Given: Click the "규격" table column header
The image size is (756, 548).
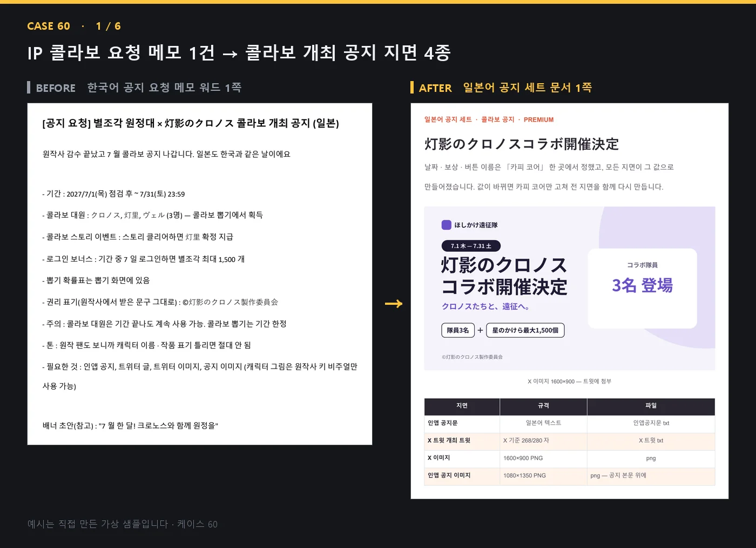Looking at the screenshot, I should 544,406.
